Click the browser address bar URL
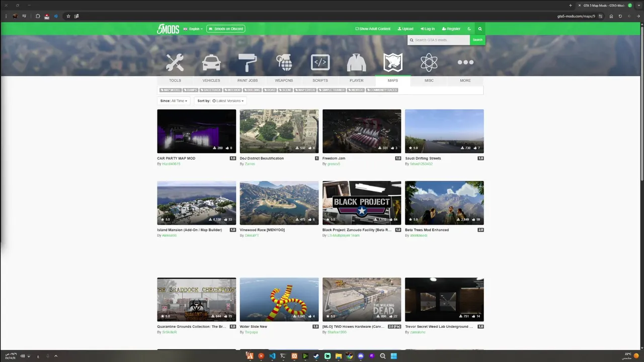The image size is (644, 362). click(576, 16)
